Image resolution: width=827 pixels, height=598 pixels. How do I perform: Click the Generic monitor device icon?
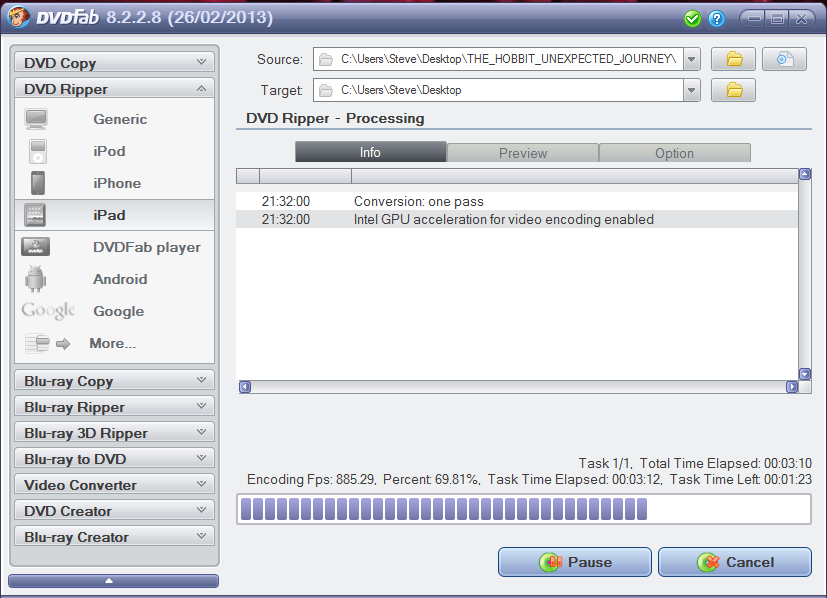36,119
